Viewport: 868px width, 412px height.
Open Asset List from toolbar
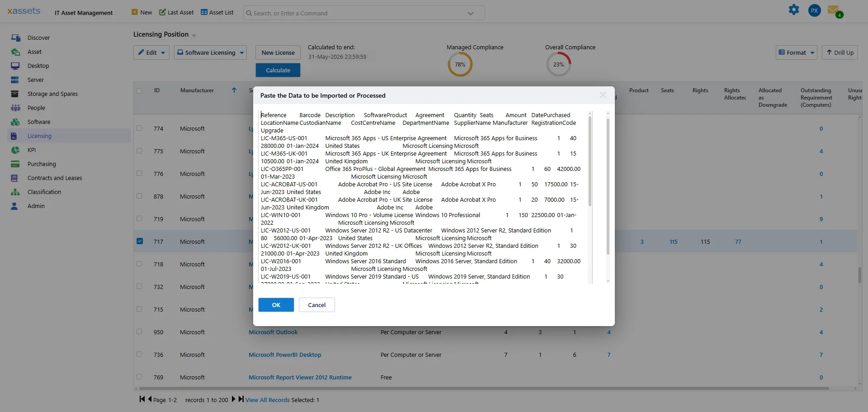(x=217, y=13)
